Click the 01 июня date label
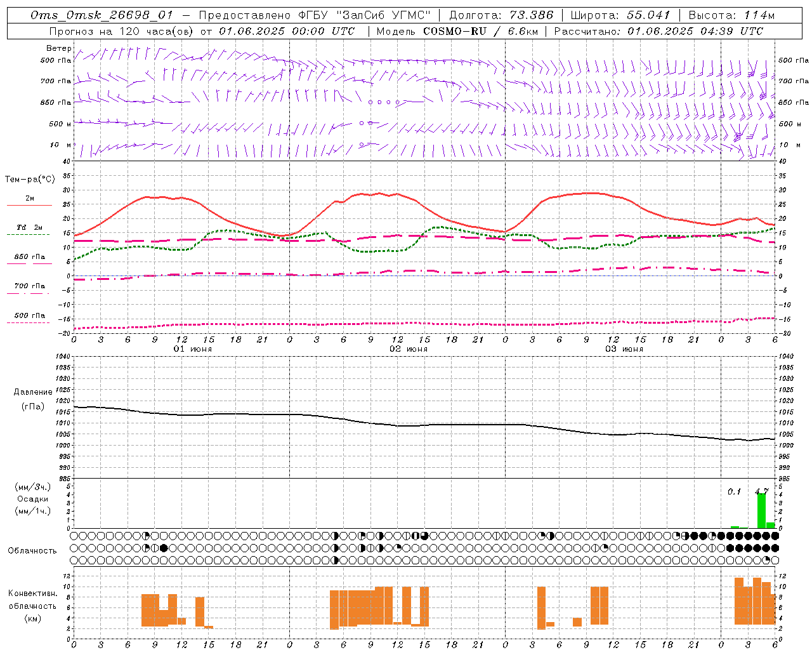Image resolution: width=812 pixels, height=650 pixels. [193, 349]
